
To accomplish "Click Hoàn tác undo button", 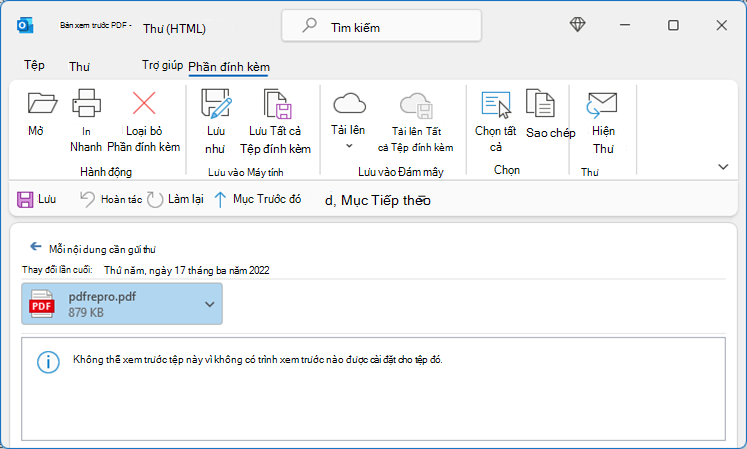I will click(111, 199).
